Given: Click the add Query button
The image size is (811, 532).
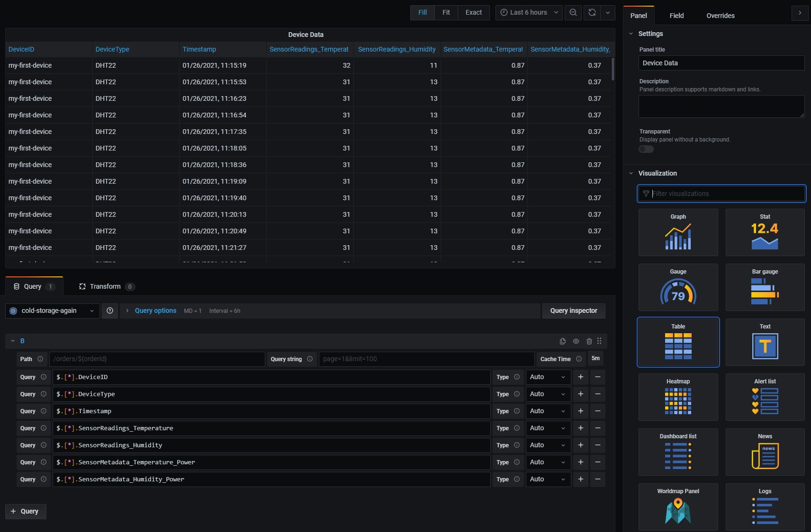Looking at the screenshot, I should pyautogui.click(x=26, y=512).
